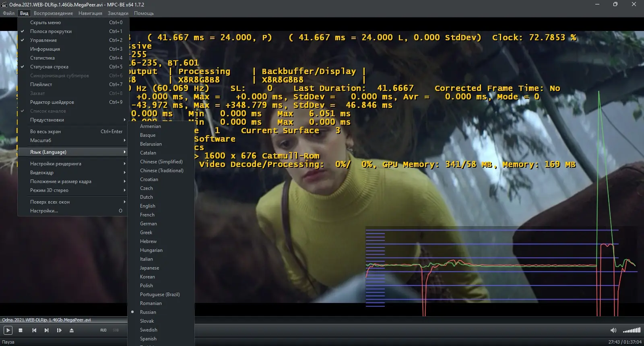Viewport: 644px width, 346px height.
Task: Expand the Видеокадр submenu
Action: (73, 173)
